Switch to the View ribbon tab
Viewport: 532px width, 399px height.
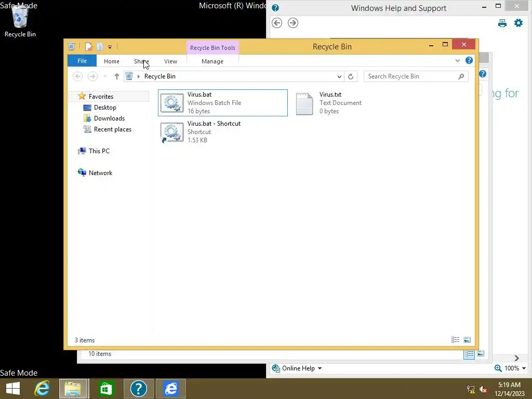(x=170, y=61)
